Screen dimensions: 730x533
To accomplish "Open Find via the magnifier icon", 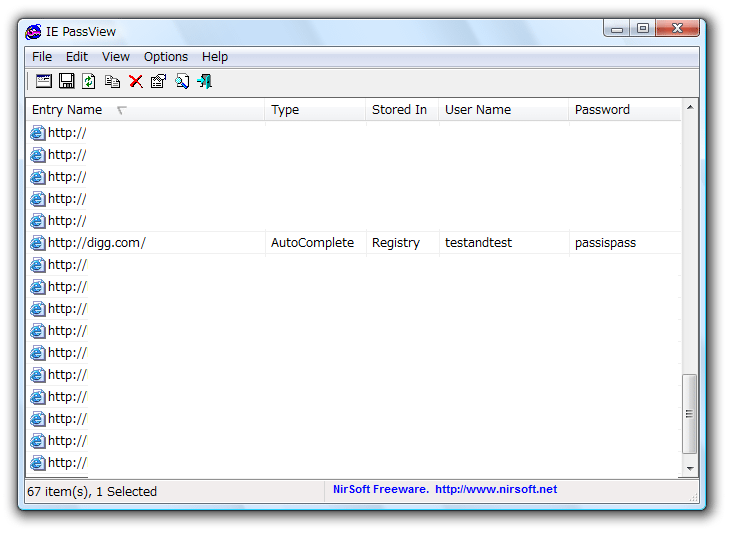I will (182, 81).
